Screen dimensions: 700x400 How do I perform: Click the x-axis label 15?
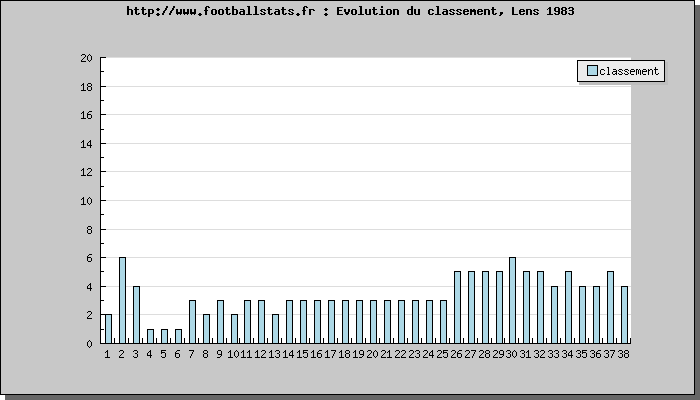[302, 354]
